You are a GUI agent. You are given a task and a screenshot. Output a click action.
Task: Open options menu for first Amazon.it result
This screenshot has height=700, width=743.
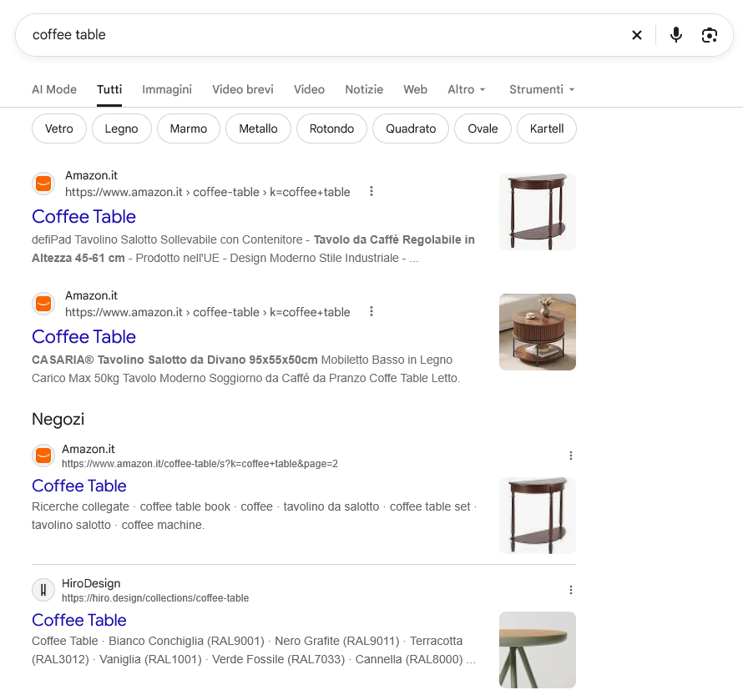(371, 191)
